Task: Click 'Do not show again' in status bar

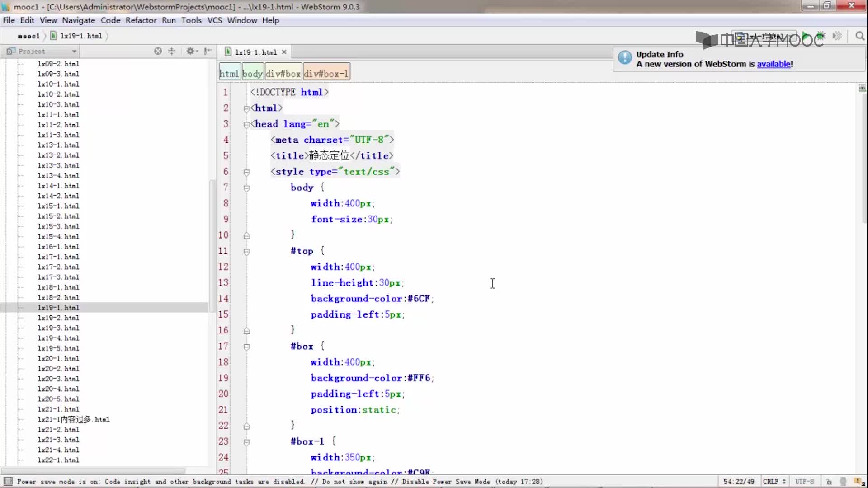Action: 355,482
